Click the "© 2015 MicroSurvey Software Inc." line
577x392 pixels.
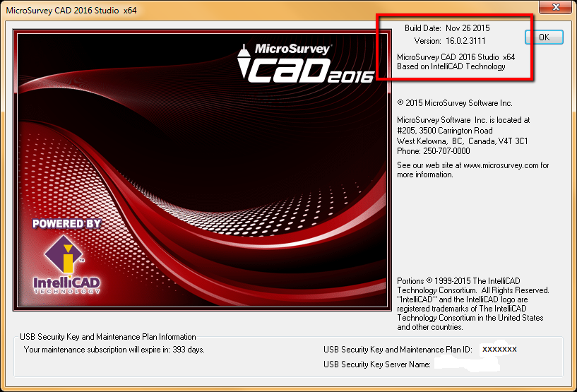tap(455, 103)
